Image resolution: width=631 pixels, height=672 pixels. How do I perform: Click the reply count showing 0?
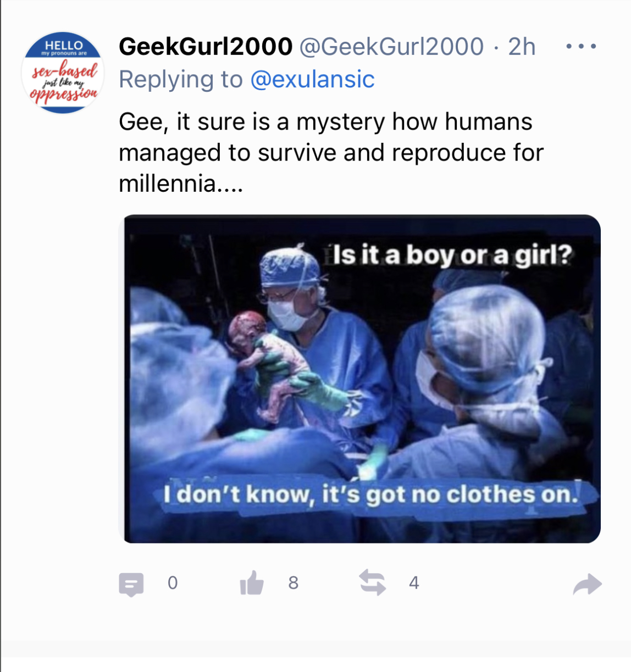[173, 583]
